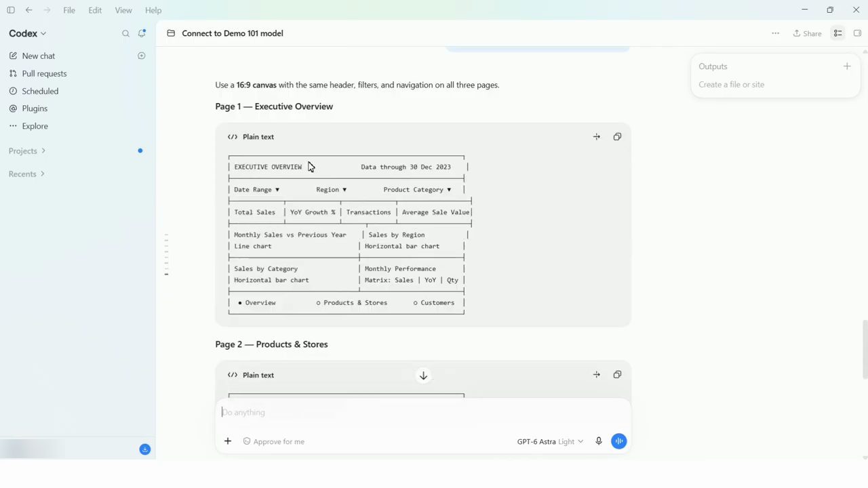Toggle word wrap on the Page 2 code block
Screen dimensions: 868x488
(597, 375)
